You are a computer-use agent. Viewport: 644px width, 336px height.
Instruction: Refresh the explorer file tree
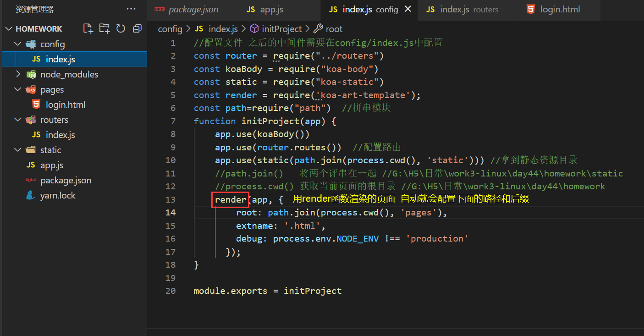pyautogui.click(x=121, y=29)
